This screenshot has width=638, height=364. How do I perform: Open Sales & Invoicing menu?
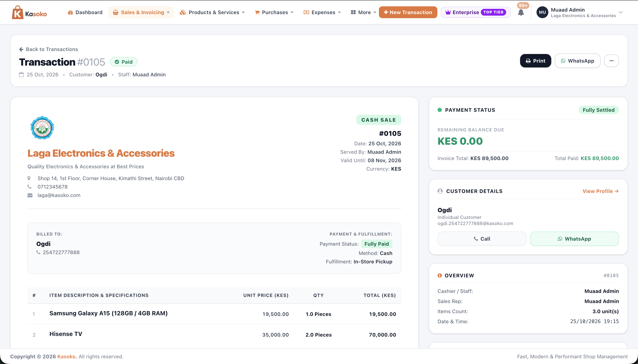[141, 12]
